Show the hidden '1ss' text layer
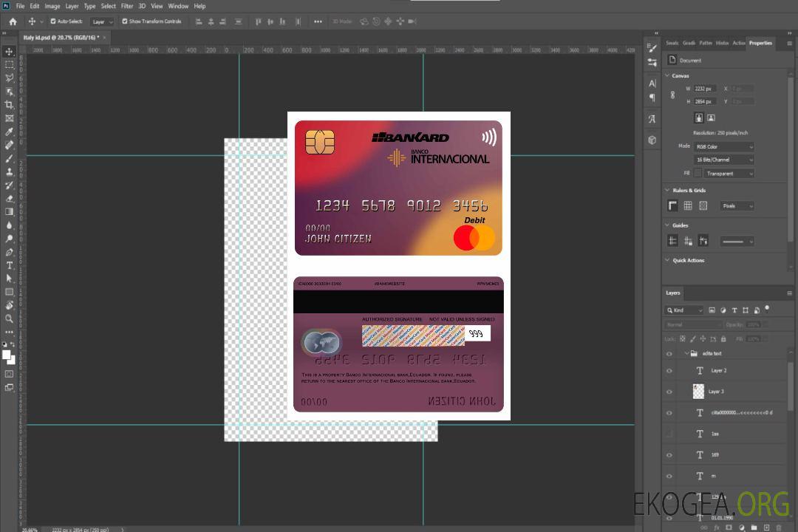798x532 pixels. 669,434
